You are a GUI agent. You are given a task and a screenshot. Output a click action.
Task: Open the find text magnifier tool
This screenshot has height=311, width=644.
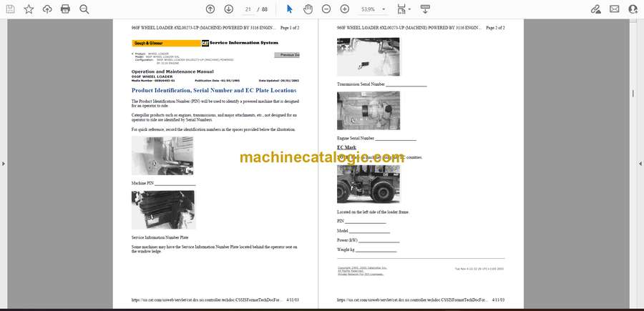(84, 9)
